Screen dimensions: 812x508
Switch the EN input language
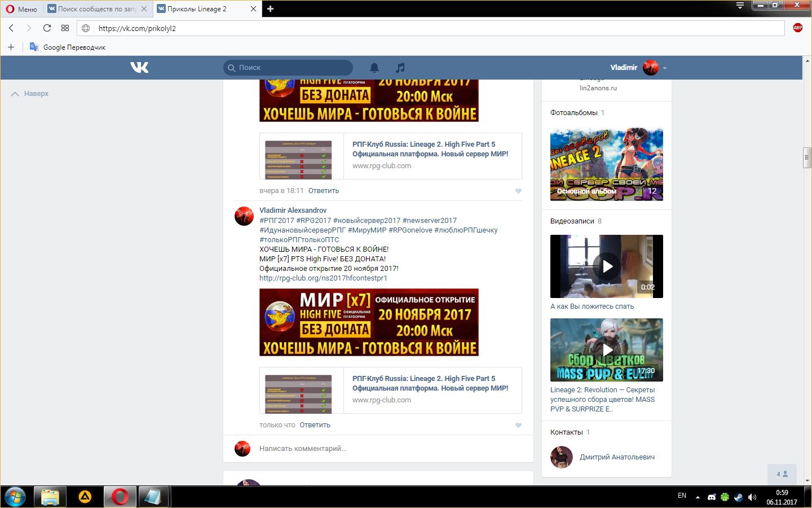coord(682,496)
